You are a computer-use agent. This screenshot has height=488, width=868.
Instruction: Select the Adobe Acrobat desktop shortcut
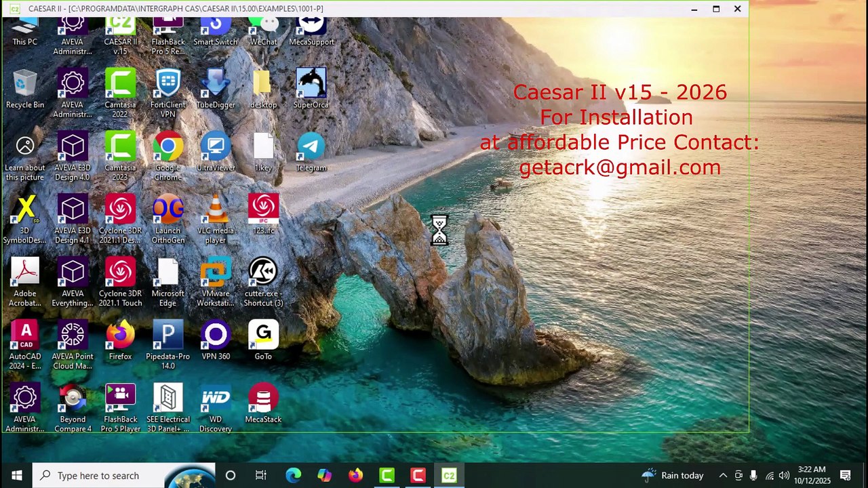(x=25, y=283)
